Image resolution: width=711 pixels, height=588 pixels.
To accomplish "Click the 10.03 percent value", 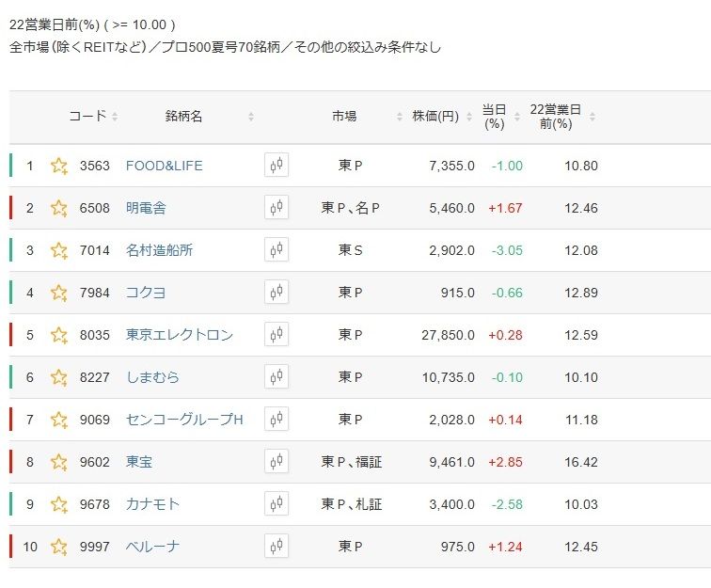I will pyautogui.click(x=581, y=504).
